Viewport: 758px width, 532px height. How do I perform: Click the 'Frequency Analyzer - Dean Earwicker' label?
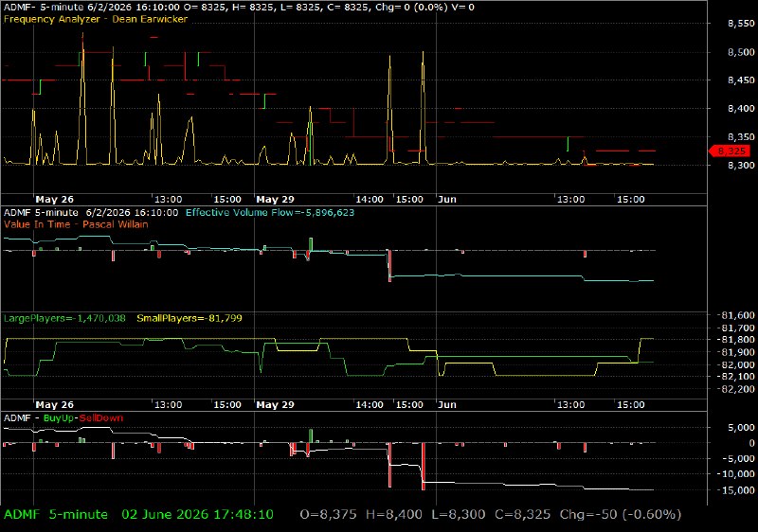tap(96, 19)
